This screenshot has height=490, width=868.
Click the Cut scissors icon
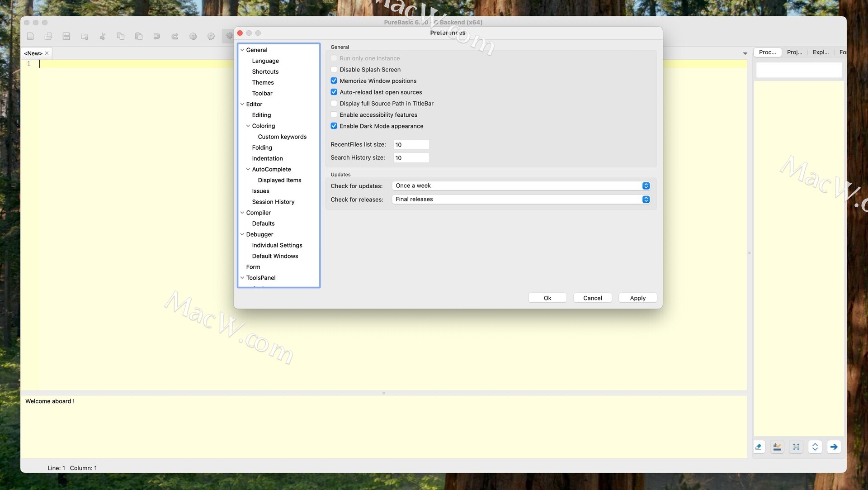(103, 36)
